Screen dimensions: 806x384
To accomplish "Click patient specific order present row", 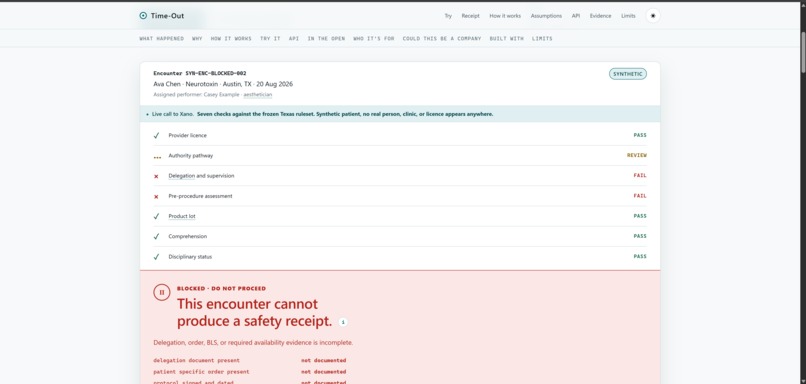I will [250, 372].
